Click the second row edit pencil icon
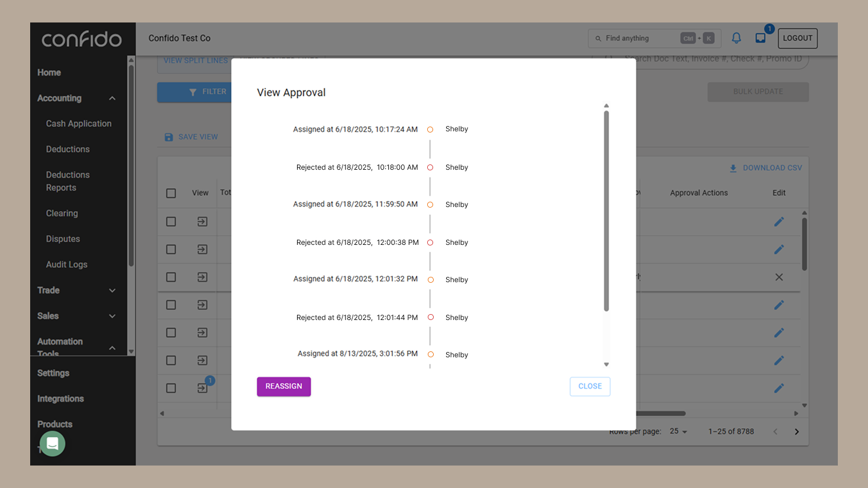This screenshot has height=488, width=868. coord(779,249)
